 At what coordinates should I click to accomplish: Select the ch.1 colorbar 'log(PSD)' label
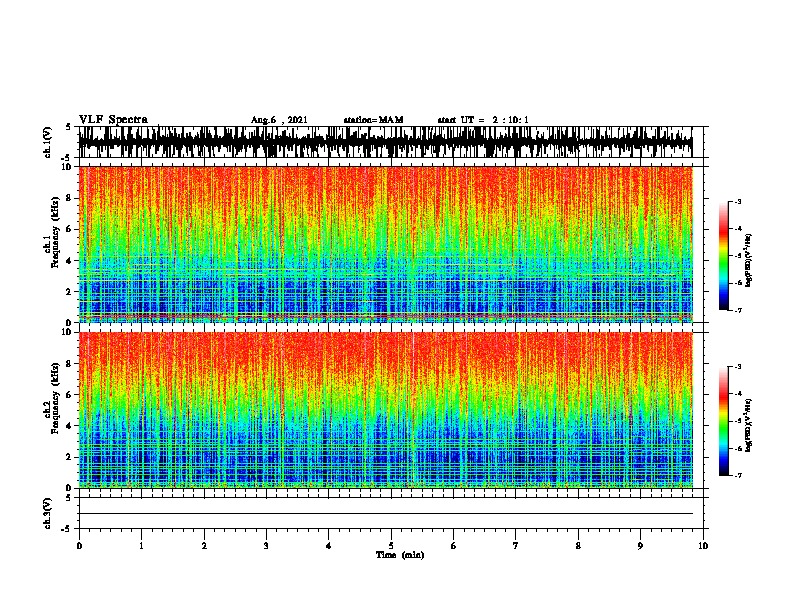[x=748, y=261]
